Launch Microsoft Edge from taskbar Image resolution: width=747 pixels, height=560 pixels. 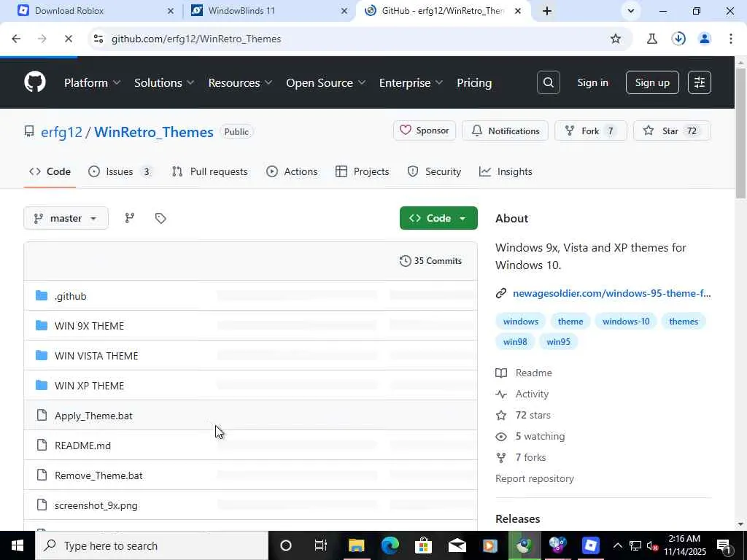point(390,545)
